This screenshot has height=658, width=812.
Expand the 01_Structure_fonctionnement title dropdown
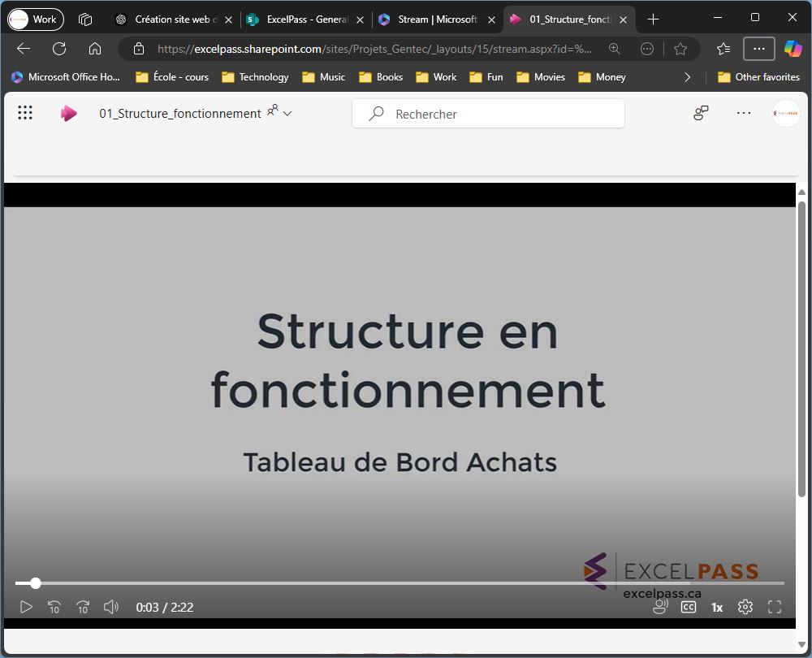[287, 114]
